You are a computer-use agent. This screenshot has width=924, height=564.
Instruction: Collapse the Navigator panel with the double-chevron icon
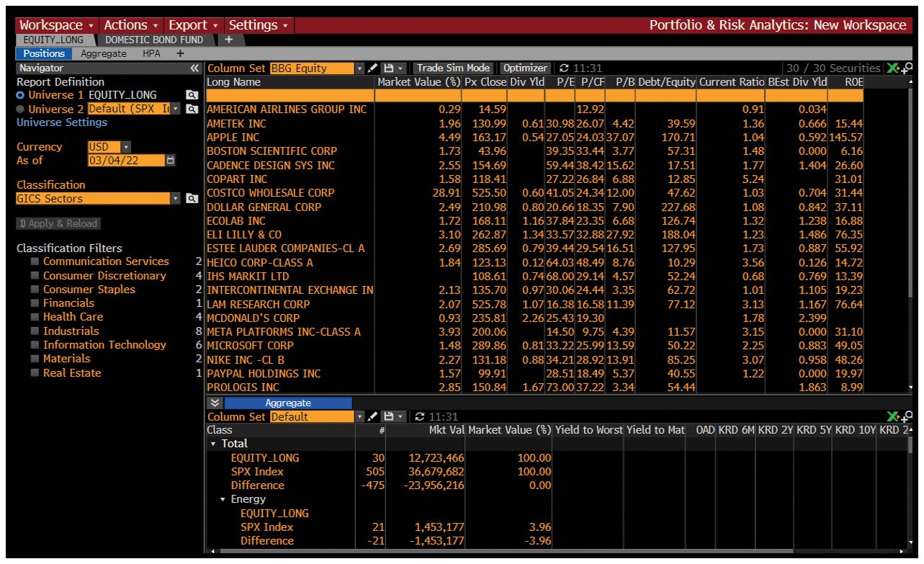point(194,68)
